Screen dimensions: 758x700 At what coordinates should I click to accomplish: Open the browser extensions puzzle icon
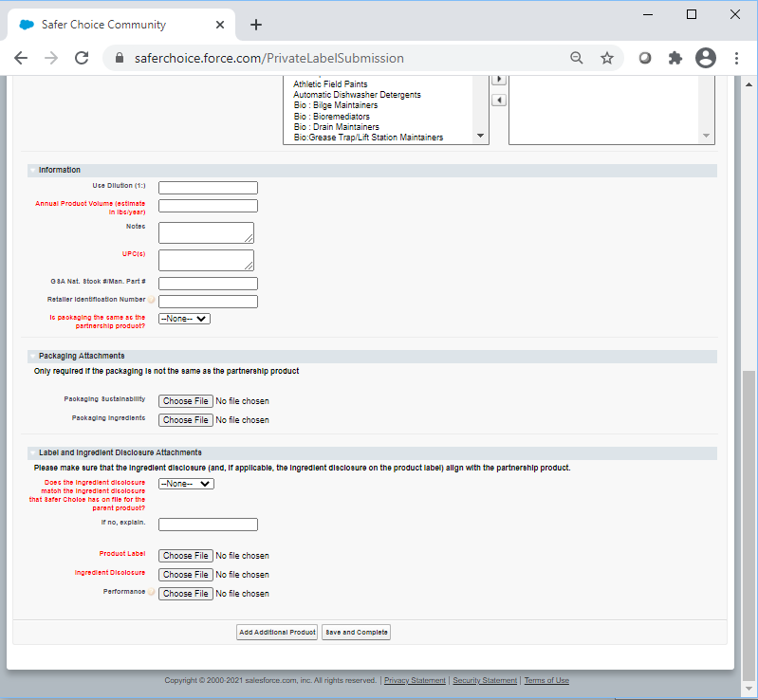[x=675, y=58]
